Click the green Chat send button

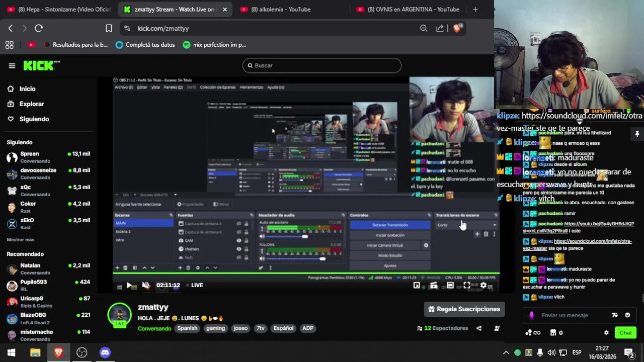coord(625,333)
